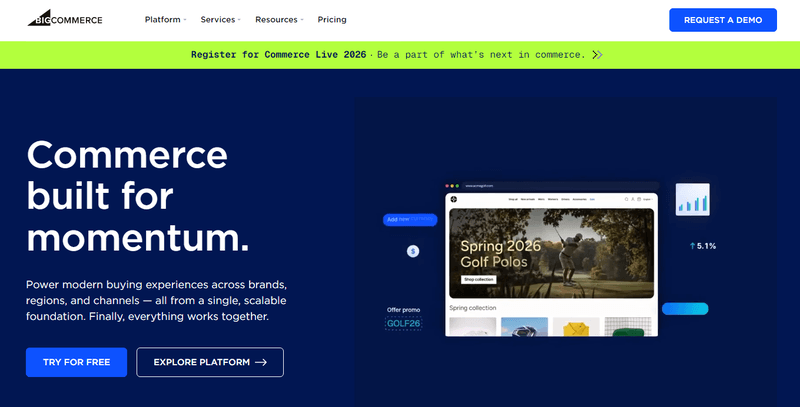Image resolution: width=800 pixels, height=407 pixels.
Task: Click the yellow polo product thumbnail
Action: pyautogui.click(x=576, y=326)
